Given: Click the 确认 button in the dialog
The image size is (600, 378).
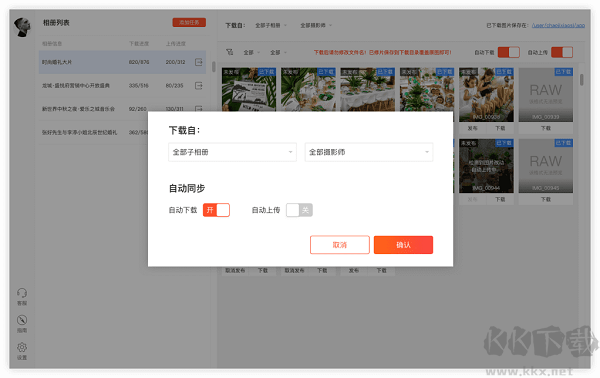Looking at the screenshot, I should point(403,245).
